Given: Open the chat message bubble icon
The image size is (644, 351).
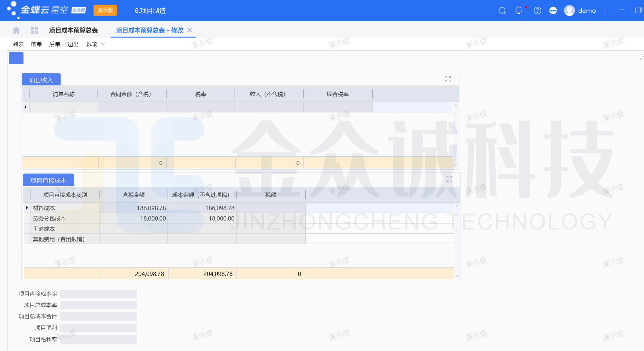Looking at the screenshot, I should point(553,11).
